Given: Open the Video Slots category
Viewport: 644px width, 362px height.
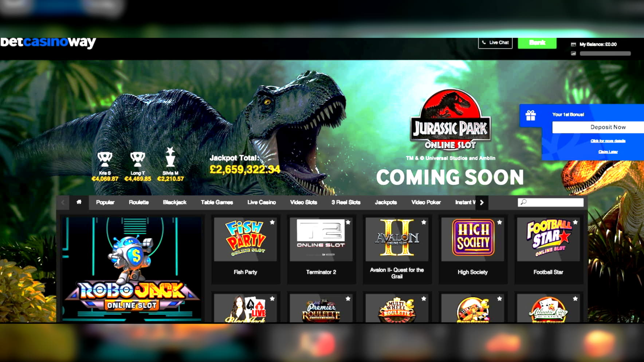Looking at the screenshot, I should [x=303, y=202].
